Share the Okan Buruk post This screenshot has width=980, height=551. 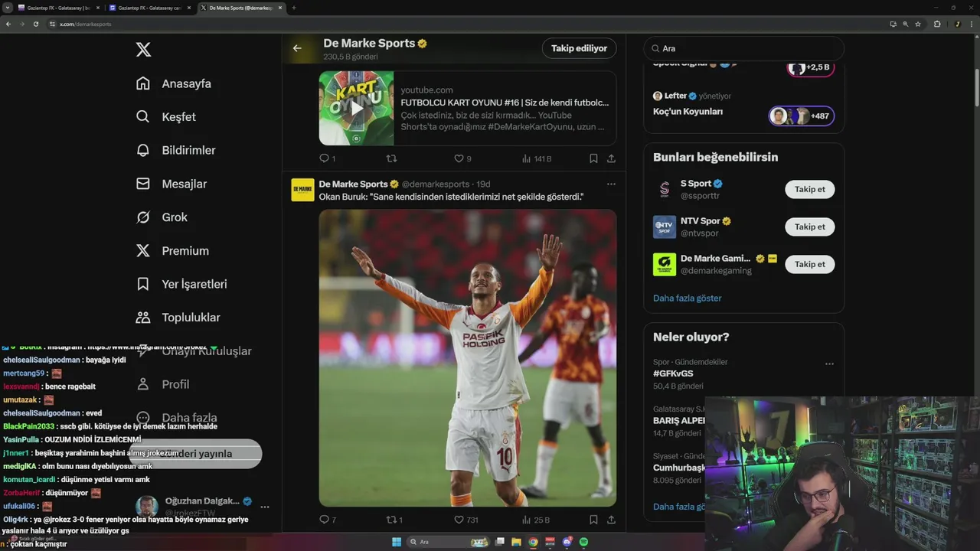click(x=611, y=520)
